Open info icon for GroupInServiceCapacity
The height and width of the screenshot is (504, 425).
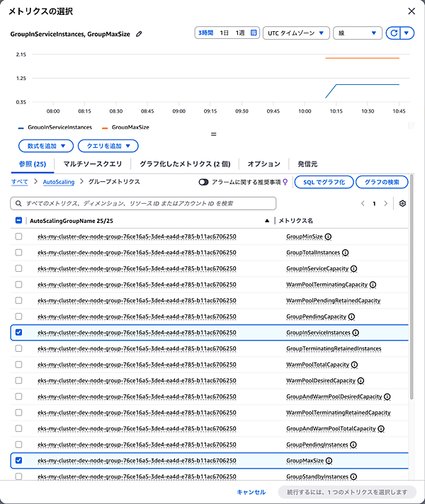(x=354, y=269)
